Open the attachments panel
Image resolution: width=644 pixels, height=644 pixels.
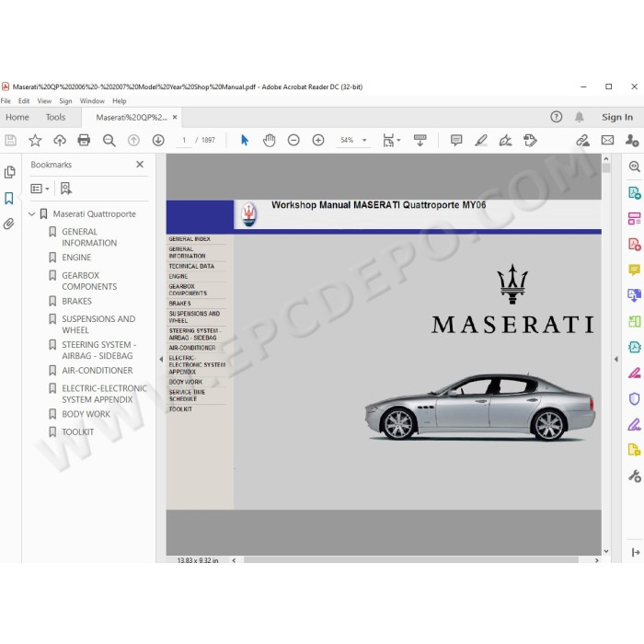[x=8, y=224]
